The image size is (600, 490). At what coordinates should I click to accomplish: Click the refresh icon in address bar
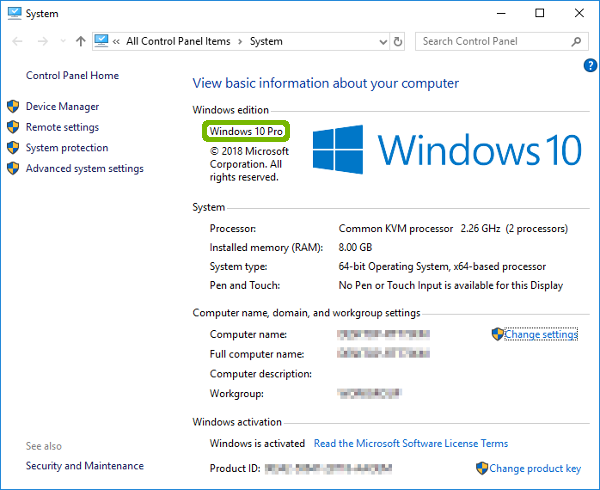[x=398, y=41]
